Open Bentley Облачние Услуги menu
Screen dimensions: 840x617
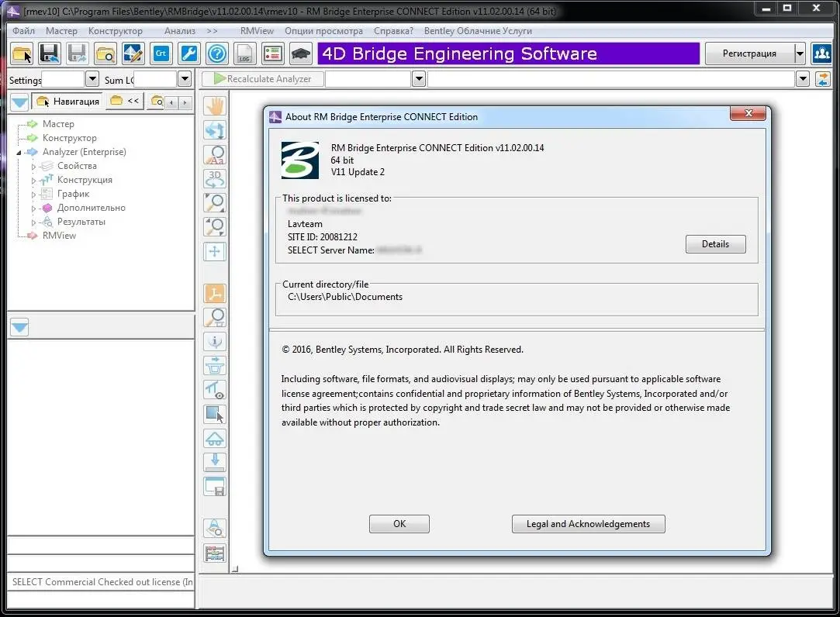(x=478, y=31)
